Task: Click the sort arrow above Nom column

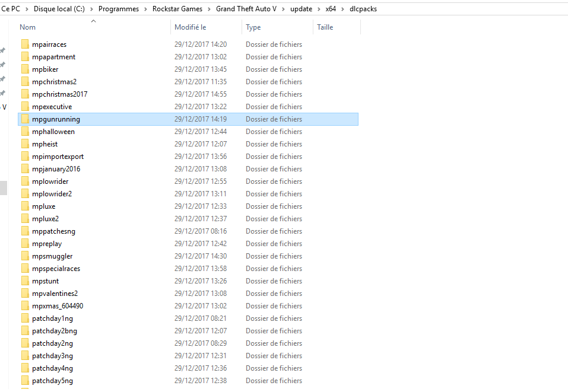Action: [x=93, y=21]
